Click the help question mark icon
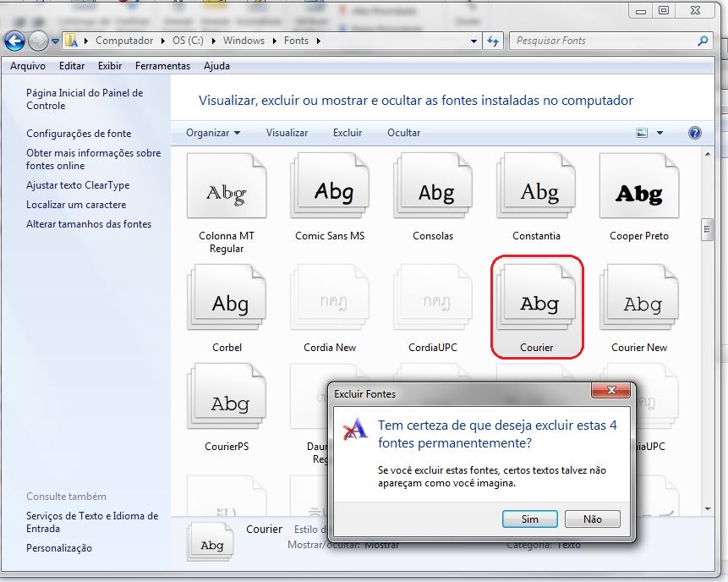The width and height of the screenshot is (728, 582). point(695,133)
